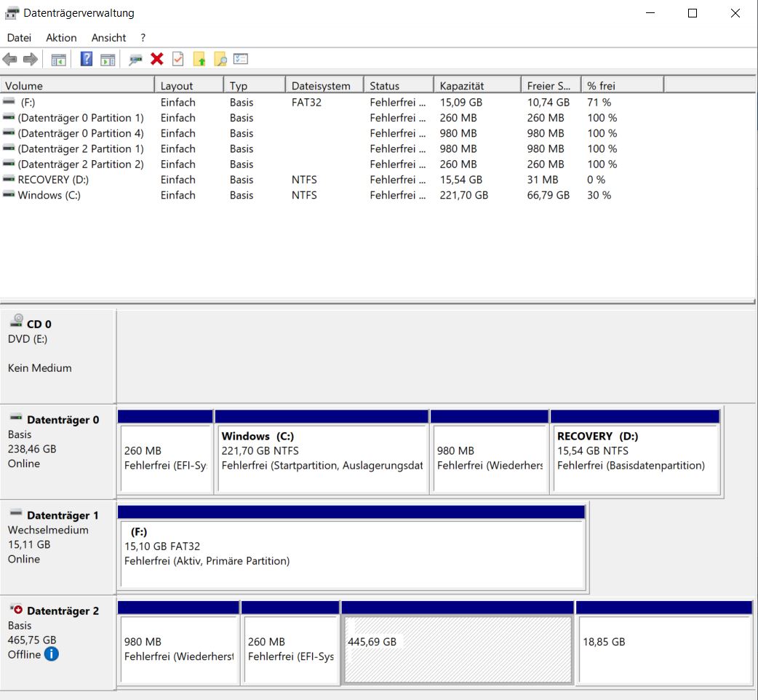
Task: Select the Datenträger 0 Partition 4 row
Action: [332, 133]
